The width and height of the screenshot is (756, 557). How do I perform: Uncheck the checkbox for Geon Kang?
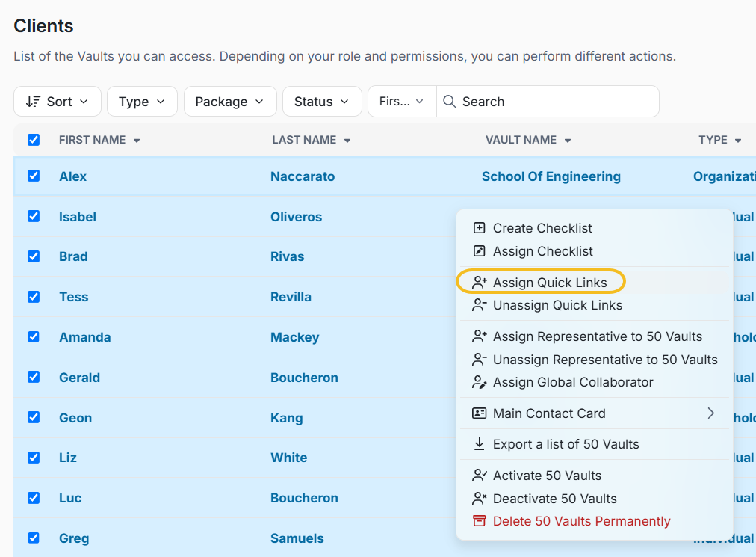point(34,417)
